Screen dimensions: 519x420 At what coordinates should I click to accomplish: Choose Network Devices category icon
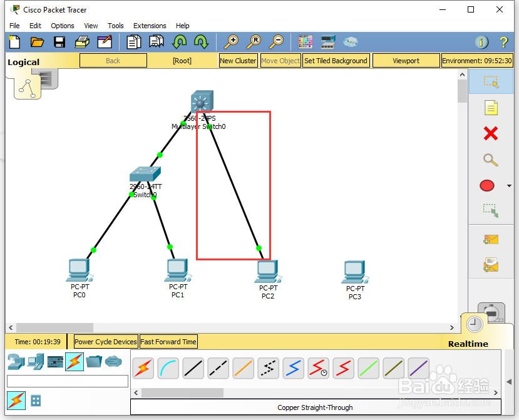tap(16, 361)
